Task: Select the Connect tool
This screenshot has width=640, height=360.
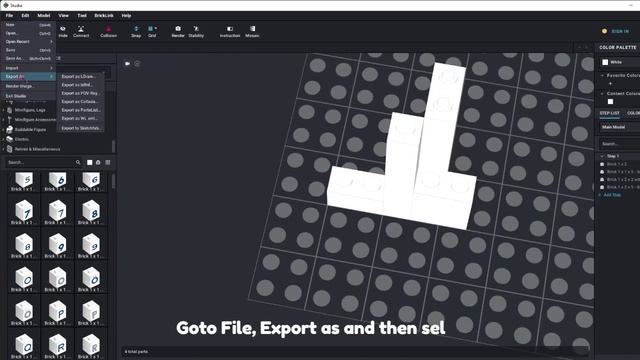Action: click(x=81, y=31)
